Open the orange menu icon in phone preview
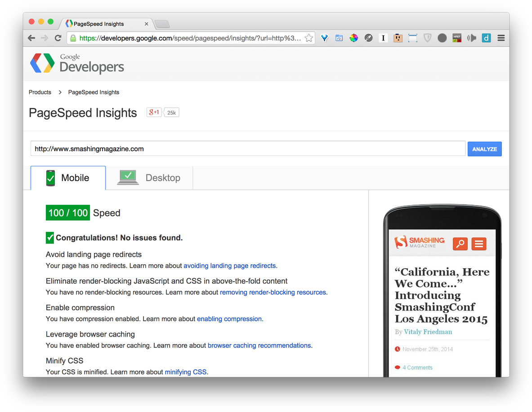Viewport: 532px width, 412px height. 479,244
